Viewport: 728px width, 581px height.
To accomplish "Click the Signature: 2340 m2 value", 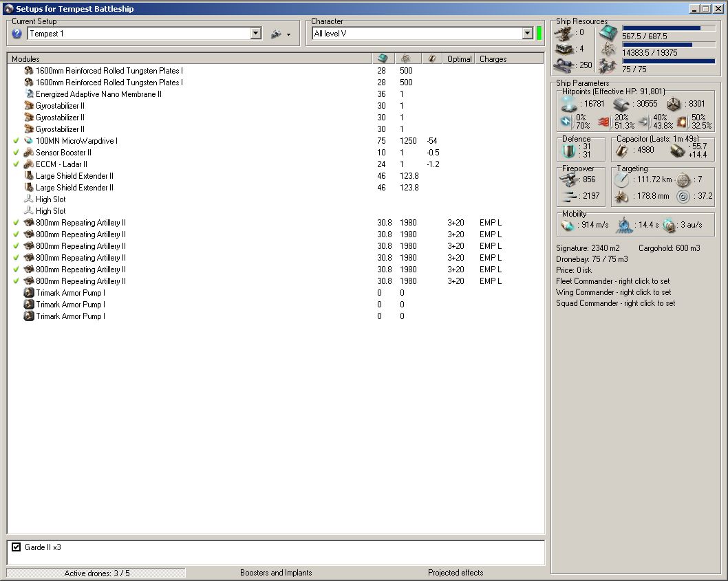I will point(588,248).
